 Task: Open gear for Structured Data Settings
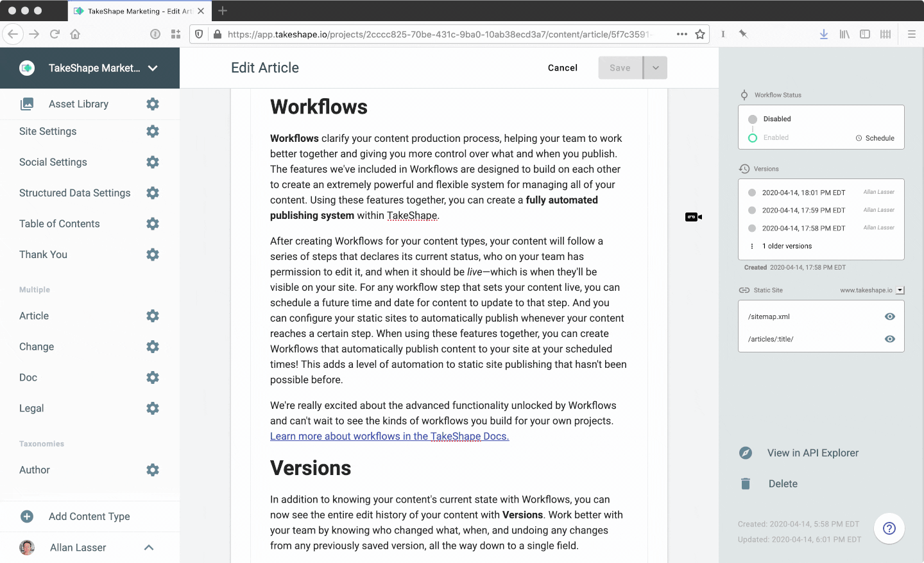point(153,193)
